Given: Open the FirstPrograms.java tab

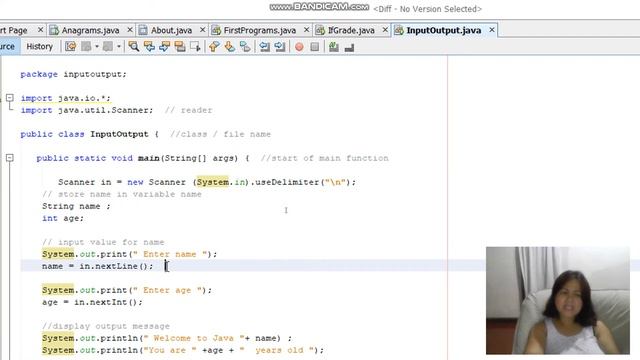Looking at the screenshot, I should 260,30.
